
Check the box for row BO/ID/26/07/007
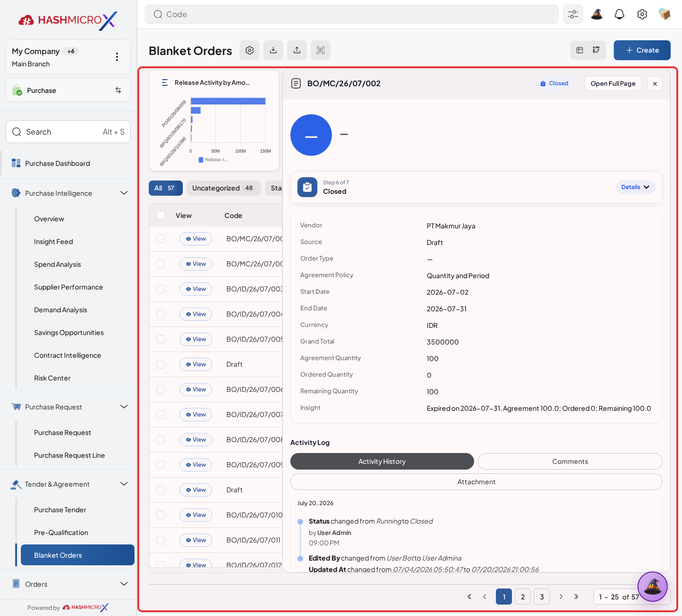tap(161, 415)
